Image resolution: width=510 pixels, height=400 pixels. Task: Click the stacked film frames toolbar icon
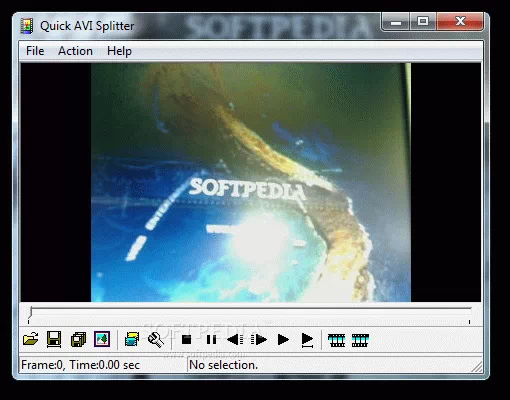click(132, 340)
